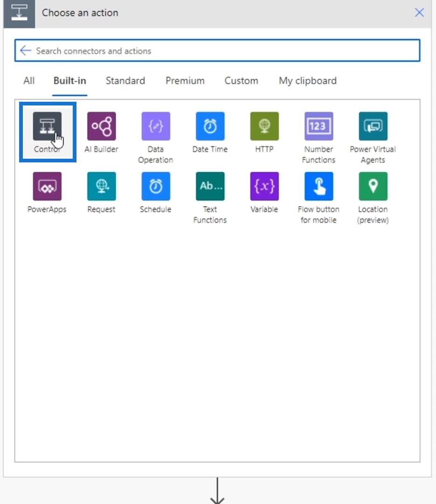Switch to the All tab
Image resolution: width=436 pixels, height=504 pixels.
pos(29,81)
